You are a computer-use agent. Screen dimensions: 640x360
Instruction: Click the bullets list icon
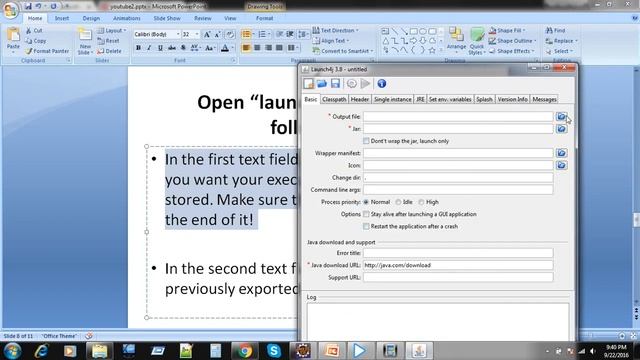coord(246,35)
